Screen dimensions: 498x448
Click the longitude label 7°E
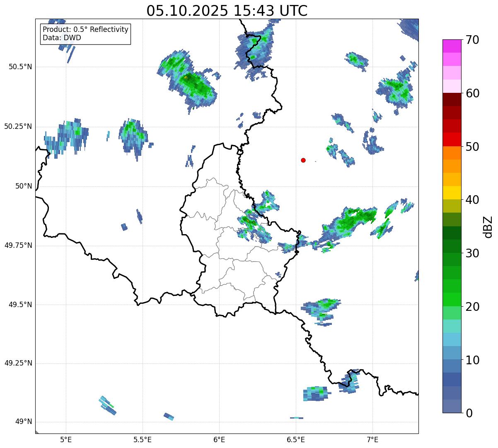tap(372, 439)
